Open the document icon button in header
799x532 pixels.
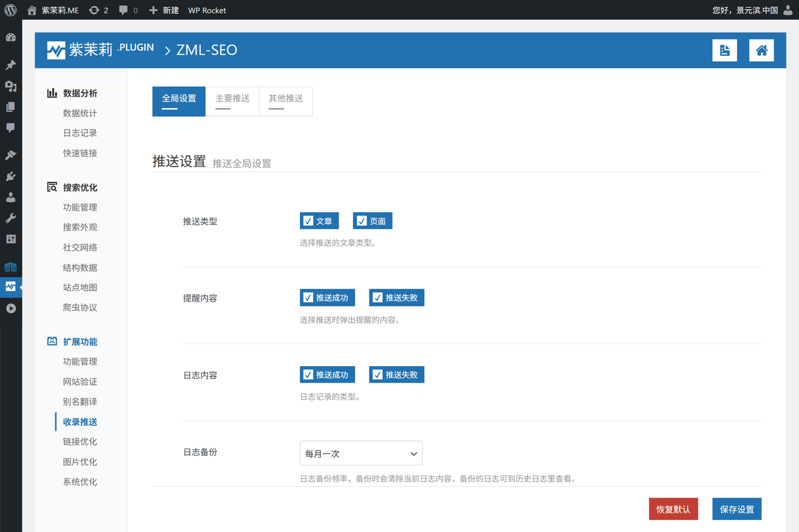pyautogui.click(x=725, y=50)
